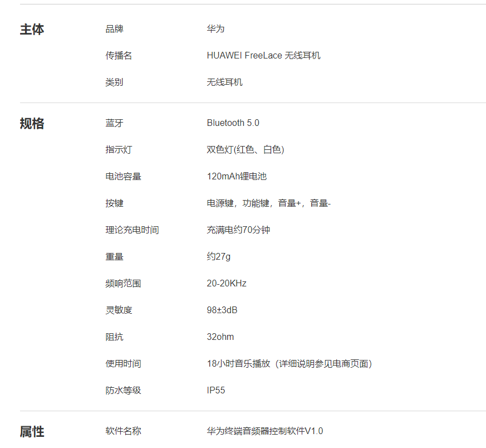The height and width of the screenshot is (448, 486).
Task: Click the IP55 waterproof rating value
Action: coord(216,391)
